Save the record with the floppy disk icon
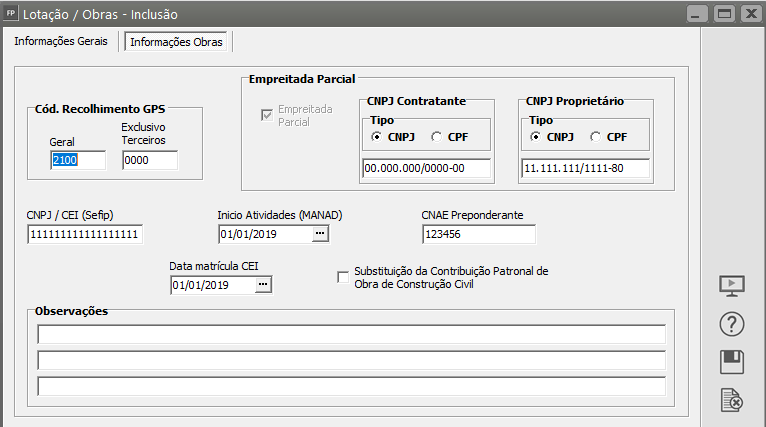This screenshot has height=427, width=766. pos(733,362)
